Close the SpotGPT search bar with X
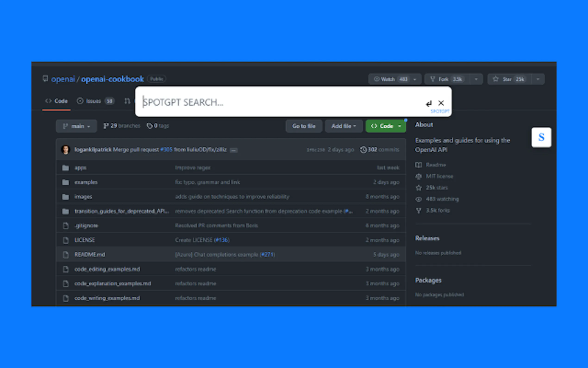This screenshot has height=368, width=588. [441, 103]
